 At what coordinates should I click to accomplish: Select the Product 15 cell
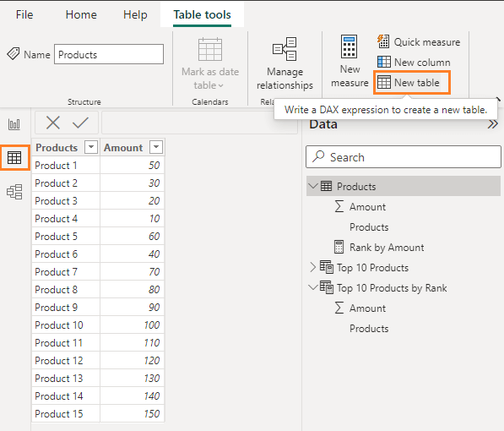(x=66, y=413)
